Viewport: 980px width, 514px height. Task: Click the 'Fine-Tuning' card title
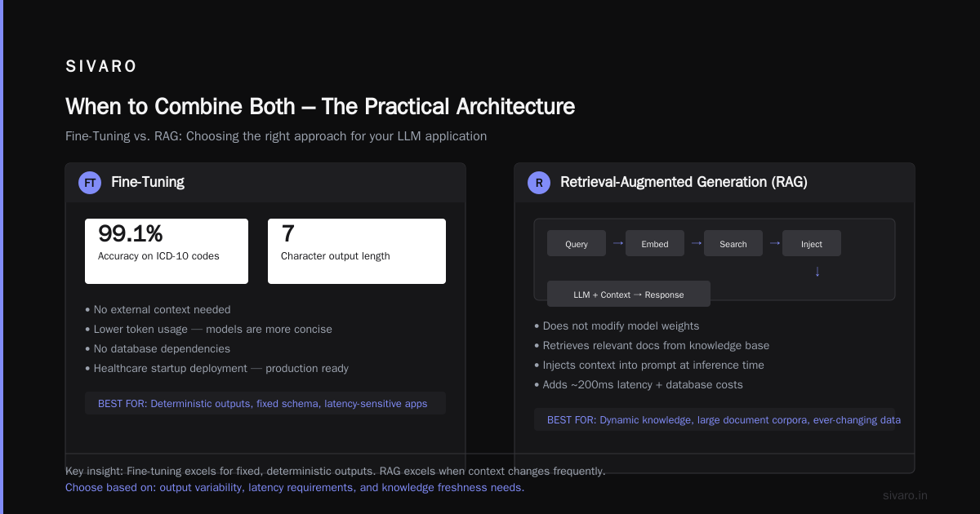pos(148,182)
